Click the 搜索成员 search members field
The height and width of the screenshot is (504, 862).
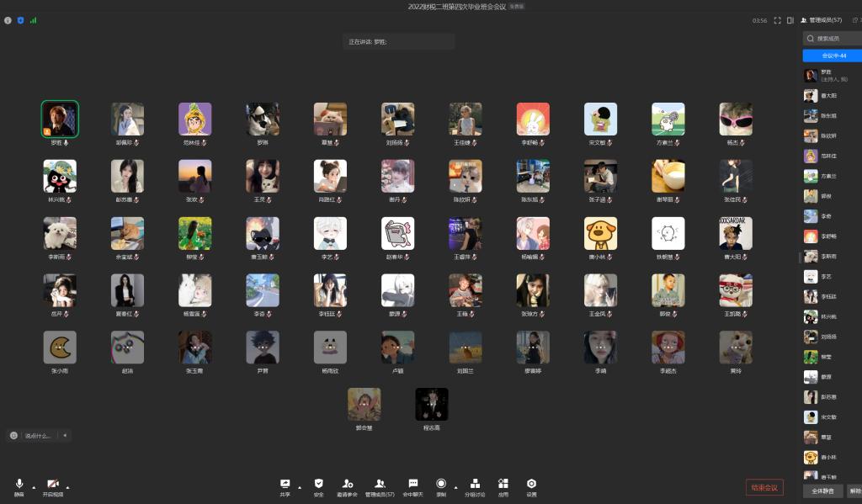833,38
